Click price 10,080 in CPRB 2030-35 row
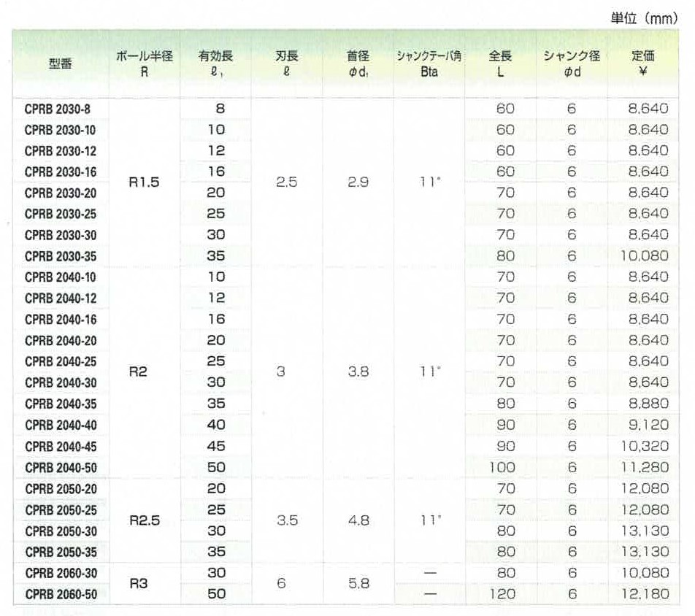The image size is (695, 616). pyautogui.click(x=645, y=256)
